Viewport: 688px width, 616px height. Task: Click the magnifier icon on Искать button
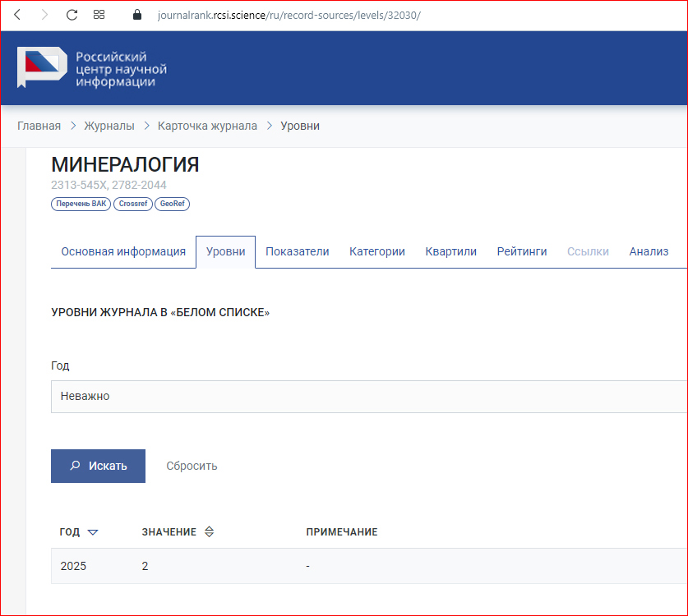[75, 465]
